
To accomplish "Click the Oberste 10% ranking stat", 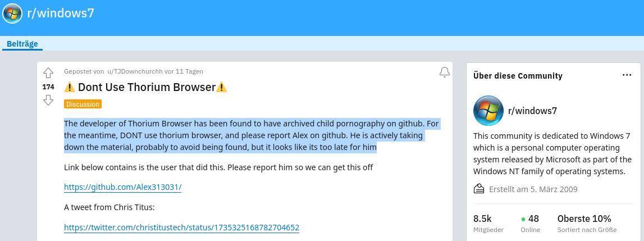I will [x=587, y=224].
